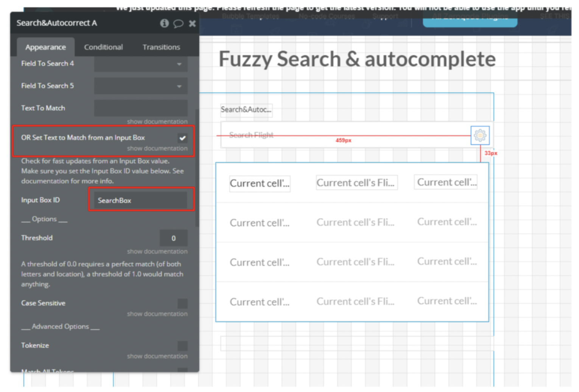
Task: Click 'show documentation' under Text To Match
Action: 157,122
